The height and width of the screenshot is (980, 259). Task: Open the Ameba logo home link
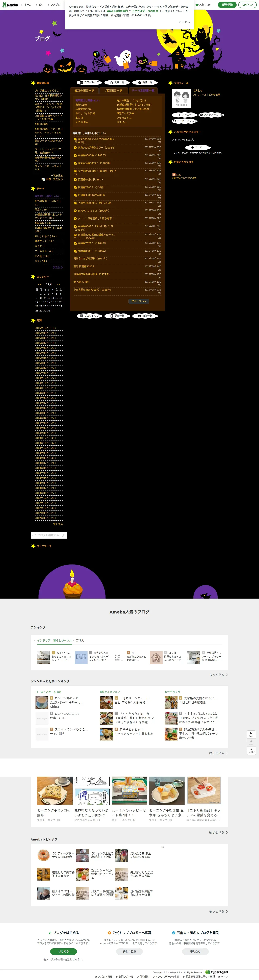pos(9,5)
